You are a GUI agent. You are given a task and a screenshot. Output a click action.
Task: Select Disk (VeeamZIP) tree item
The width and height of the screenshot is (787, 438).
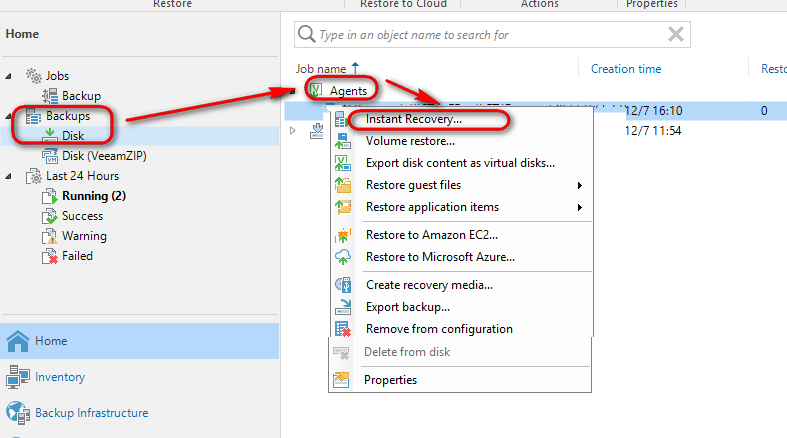click(104, 156)
